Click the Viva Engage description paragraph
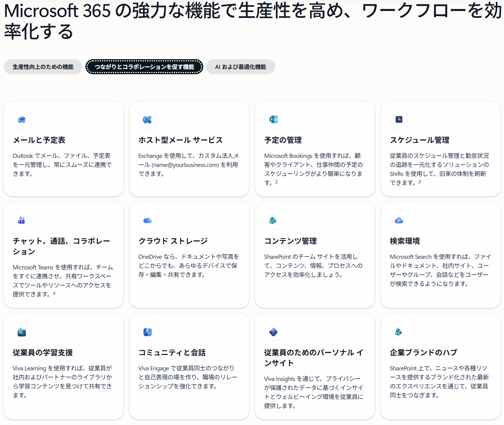This screenshot has height=425, width=504. [188, 377]
